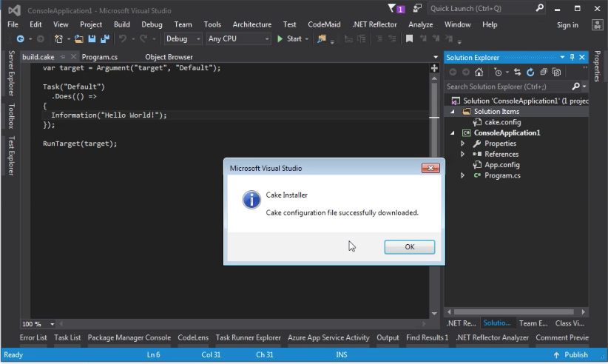Image resolution: width=608 pixels, height=364 pixels.
Task: Toggle the pin on build.cake tab
Action: [62, 57]
